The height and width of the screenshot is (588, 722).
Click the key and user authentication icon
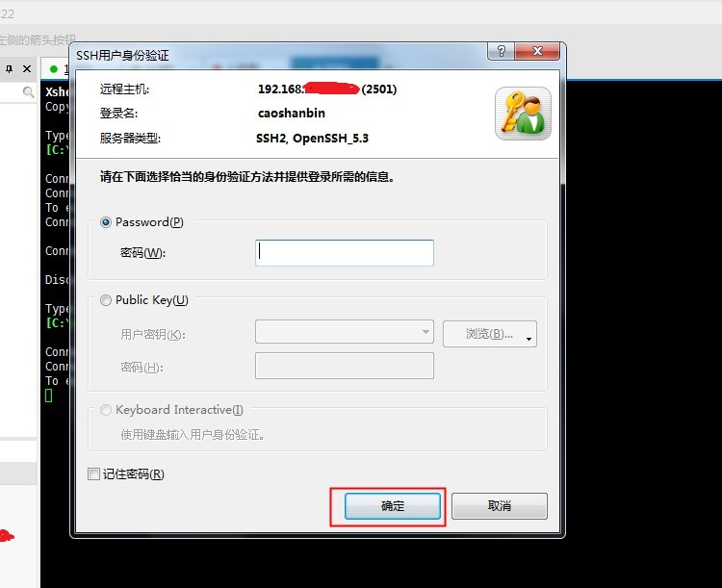pos(523,114)
